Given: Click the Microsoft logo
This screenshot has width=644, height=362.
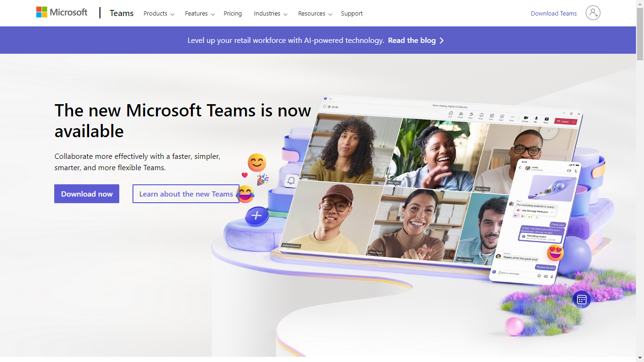Looking at the screenshot, I should tap(62, 12).
